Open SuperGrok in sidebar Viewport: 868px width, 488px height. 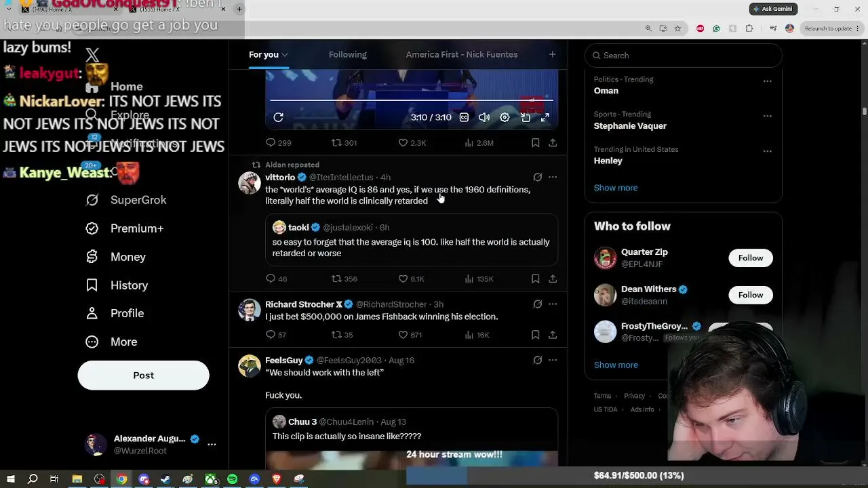click(x=126, y=200)
